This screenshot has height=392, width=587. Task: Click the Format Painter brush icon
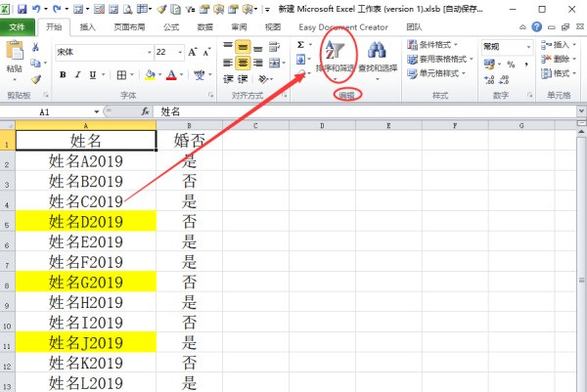click(x=36, y=79)
